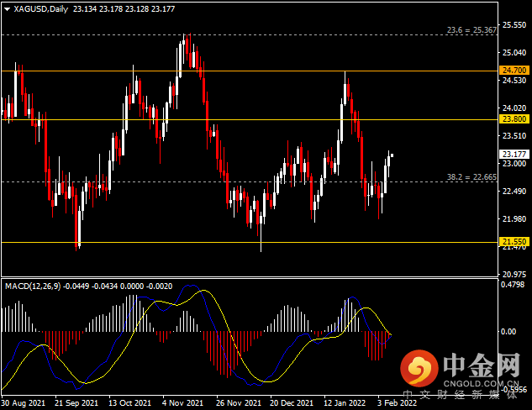Click the 26 Nov 2021 date label
Viewport: 532px width, 410px height.
point(239,403)
